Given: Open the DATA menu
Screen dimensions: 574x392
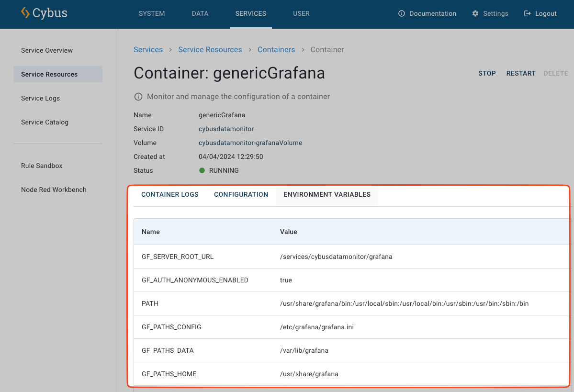Looking at the screenshot, I should (x=200, y=13).
